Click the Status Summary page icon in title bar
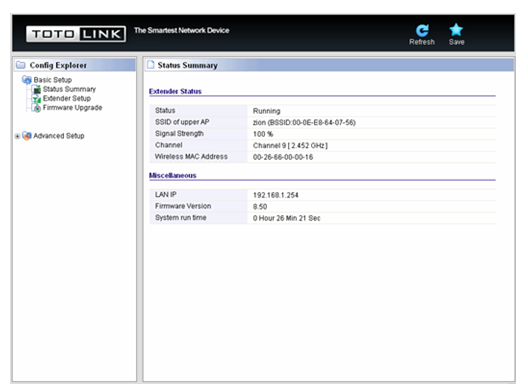The width and height of the screenshot is (528, 391). (x=151, y=65)
